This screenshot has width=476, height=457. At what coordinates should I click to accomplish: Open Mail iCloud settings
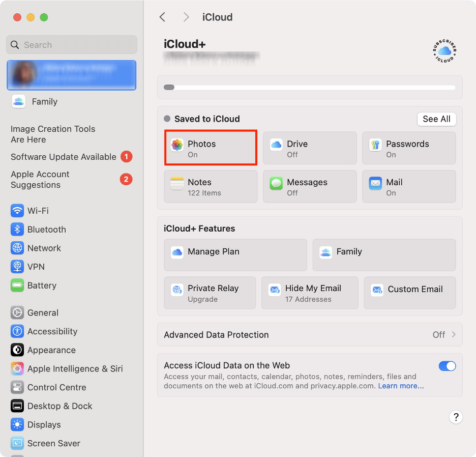click(408, 186)
